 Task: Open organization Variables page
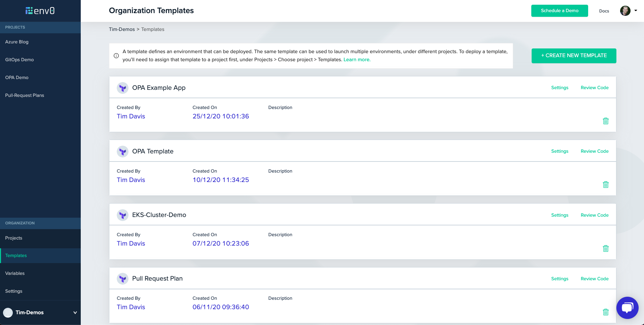(15, 273)
